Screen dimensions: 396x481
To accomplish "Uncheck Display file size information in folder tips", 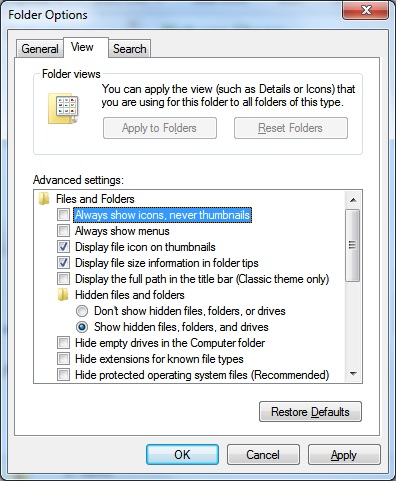I will tap(63, 263).
